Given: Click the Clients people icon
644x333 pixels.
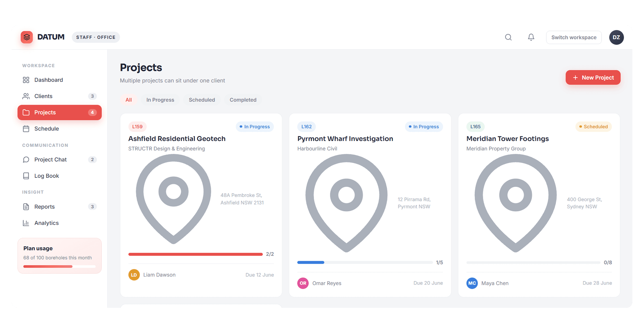Looking at the screenshot, I should [x=26, y=96].
